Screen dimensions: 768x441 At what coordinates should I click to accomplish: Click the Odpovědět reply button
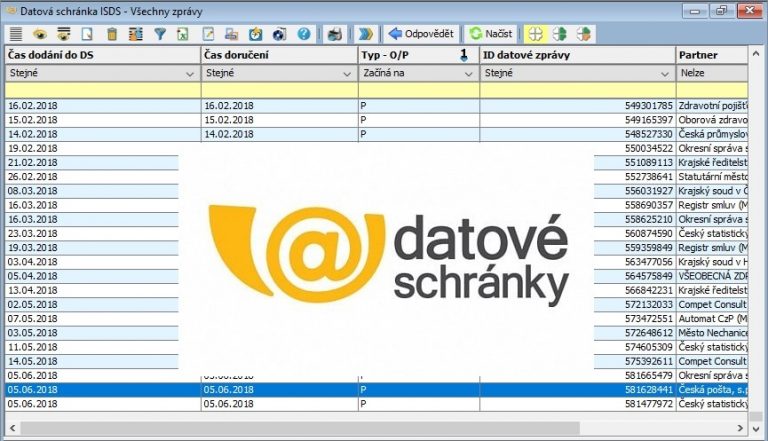421,34
